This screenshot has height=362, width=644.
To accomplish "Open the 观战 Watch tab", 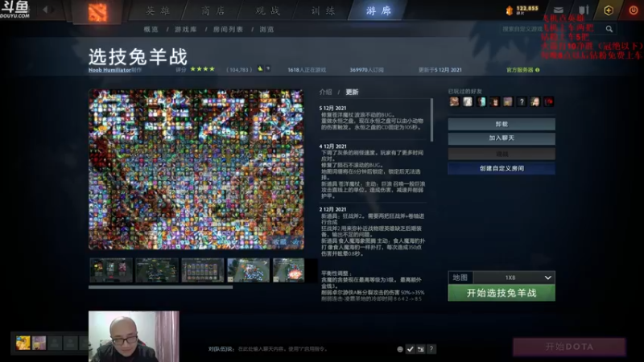I will [x=268, y=11].
